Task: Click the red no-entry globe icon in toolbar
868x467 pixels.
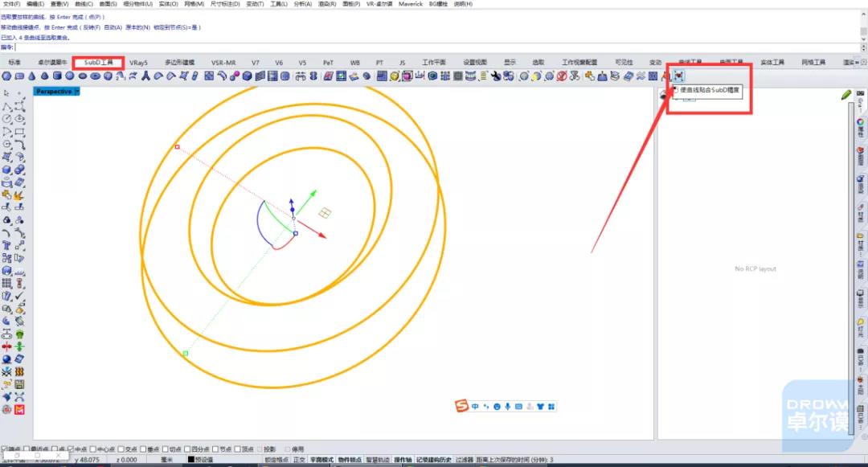Action: 562,76
